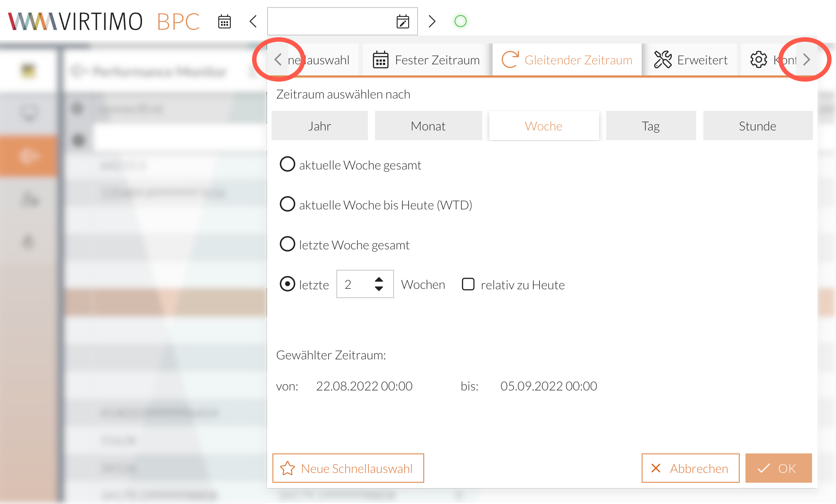Go to previous time period arrow

[x=253, y=21]
